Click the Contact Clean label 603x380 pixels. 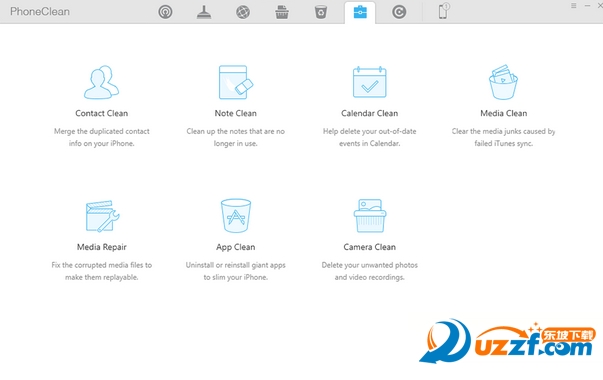click(102, 113)
